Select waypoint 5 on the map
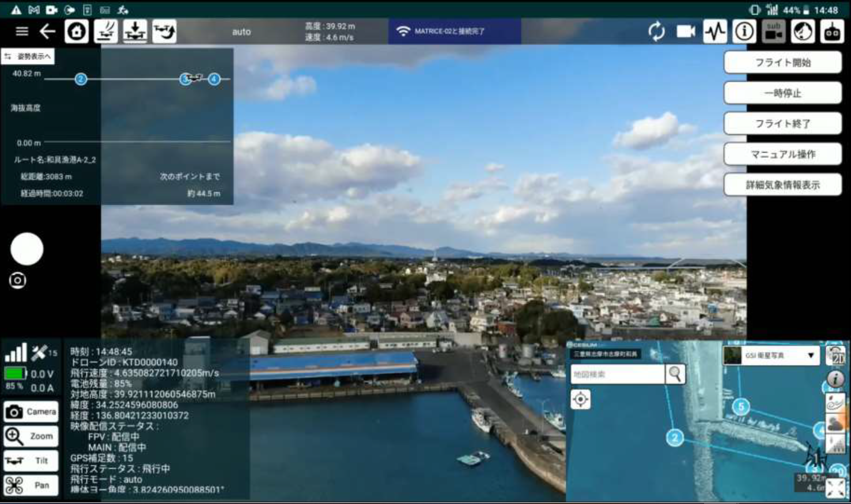Viewport: 851px width, 504px height. (x=741, y=407)
